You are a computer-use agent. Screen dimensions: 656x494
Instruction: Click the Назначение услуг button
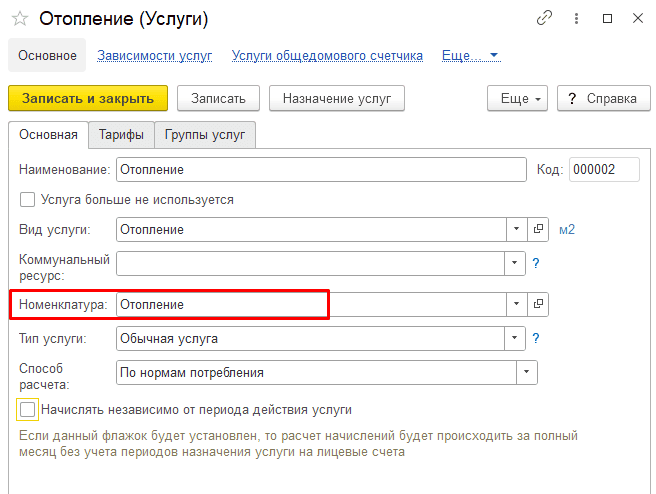click(337, 98)
